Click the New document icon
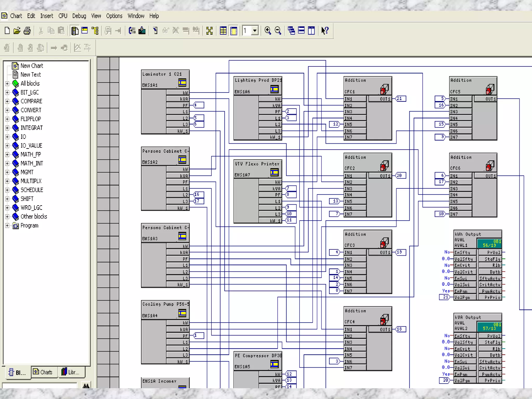 (x=7, y=31)
